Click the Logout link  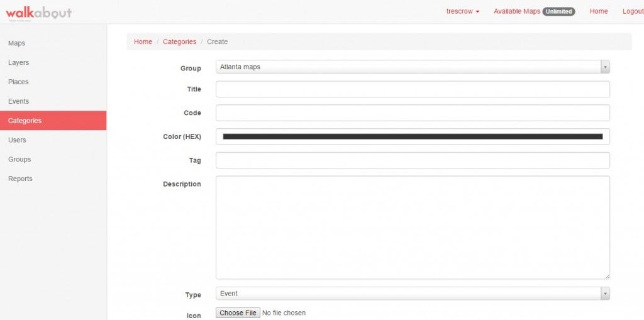click(633, 11)
